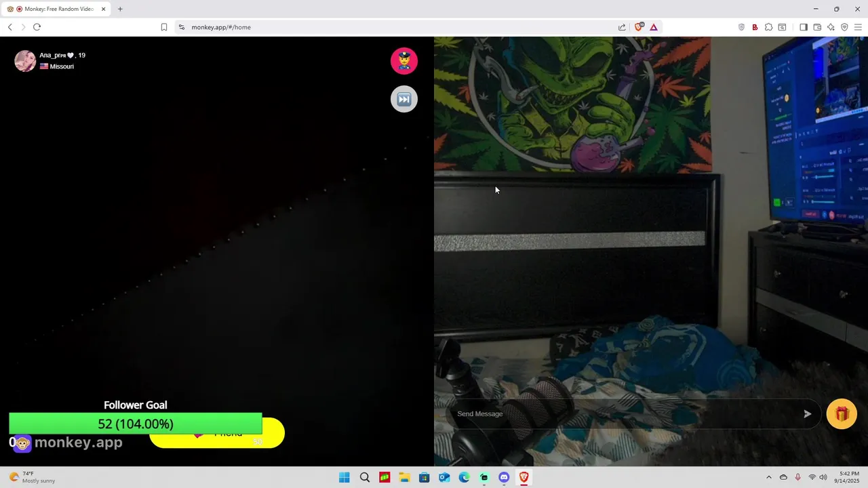The height and width of the screenshot is (488, 868).
Task: Click the police officer report button
Action: 404,61
